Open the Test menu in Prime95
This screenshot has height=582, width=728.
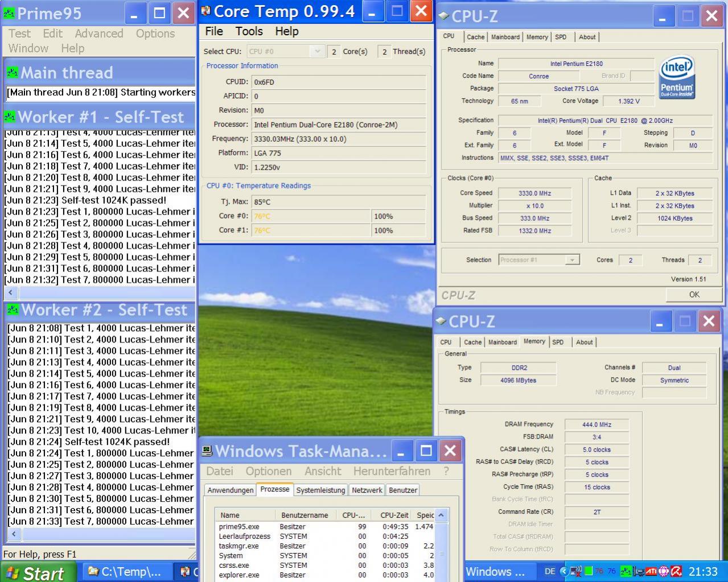19,34
